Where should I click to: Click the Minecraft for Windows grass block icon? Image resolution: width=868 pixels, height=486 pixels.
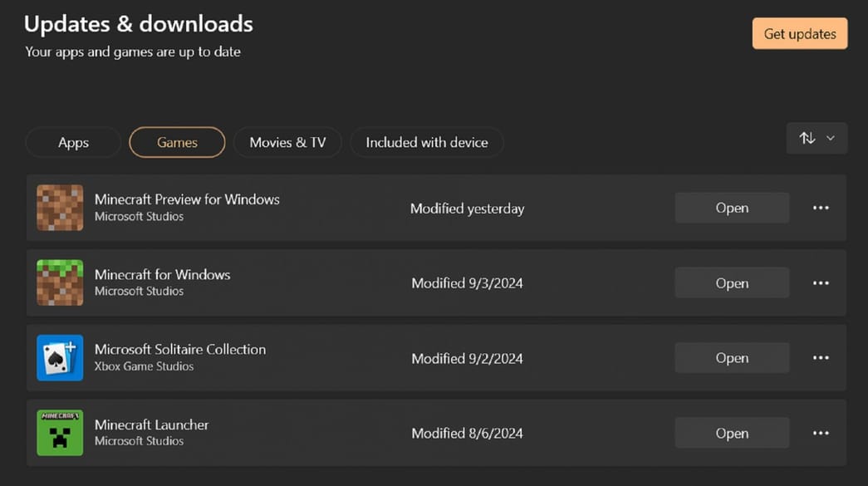(59, 282)
